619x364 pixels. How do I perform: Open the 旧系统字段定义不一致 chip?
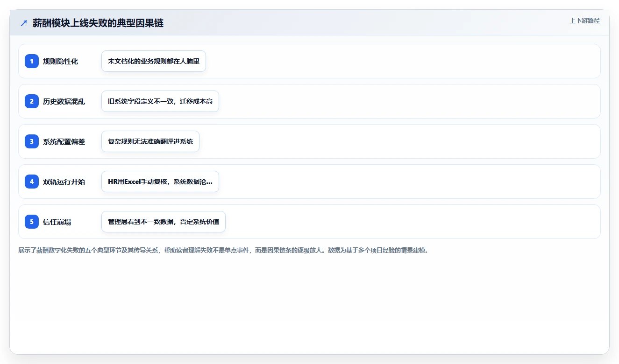pos(160,101)
